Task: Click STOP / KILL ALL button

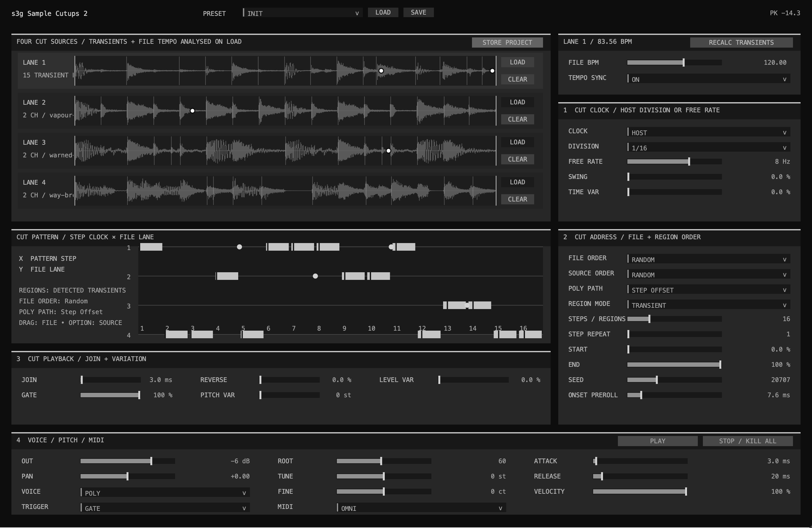Action: coord(748,441)
